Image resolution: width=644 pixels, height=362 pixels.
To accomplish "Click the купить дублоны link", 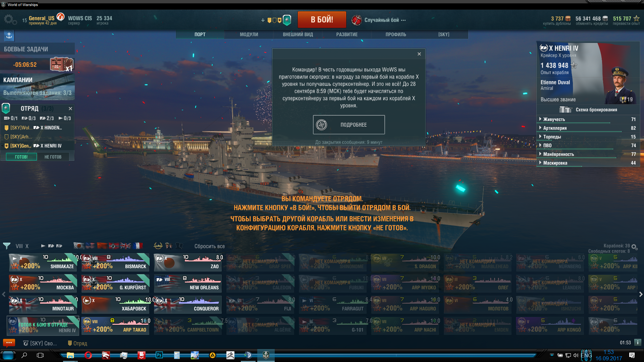I will tap(557, 24).
